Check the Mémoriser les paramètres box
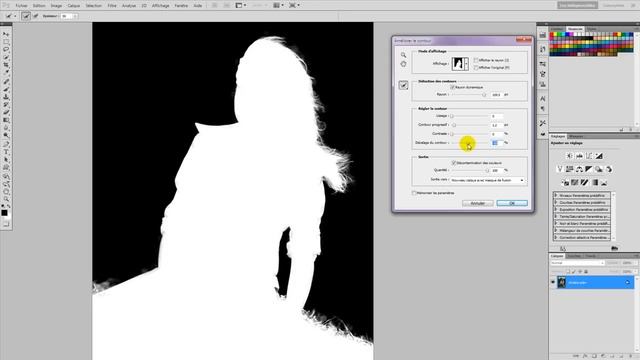The image size is (640, 360). [414, 193]
